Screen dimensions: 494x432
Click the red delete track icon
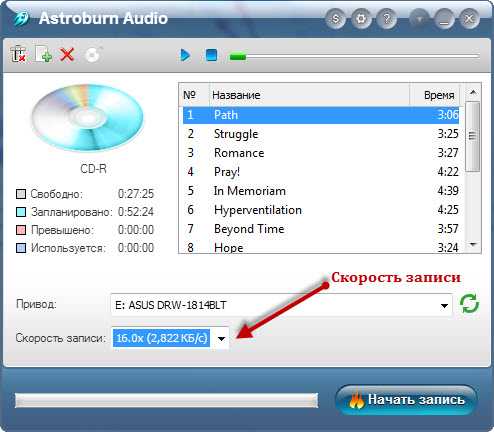coord(67,54)
